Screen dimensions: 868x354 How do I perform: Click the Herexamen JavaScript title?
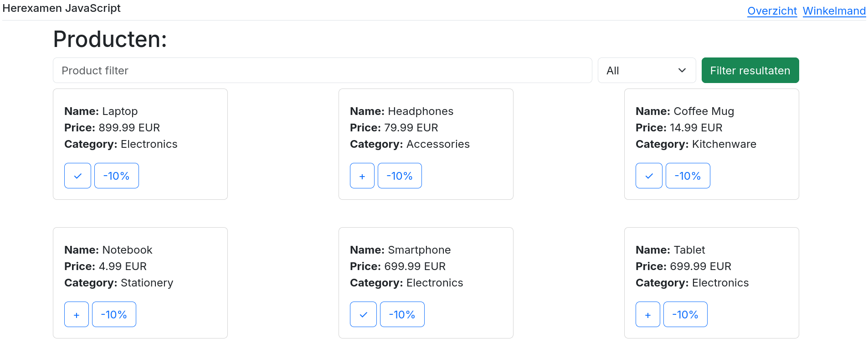(x=62, y=8)
